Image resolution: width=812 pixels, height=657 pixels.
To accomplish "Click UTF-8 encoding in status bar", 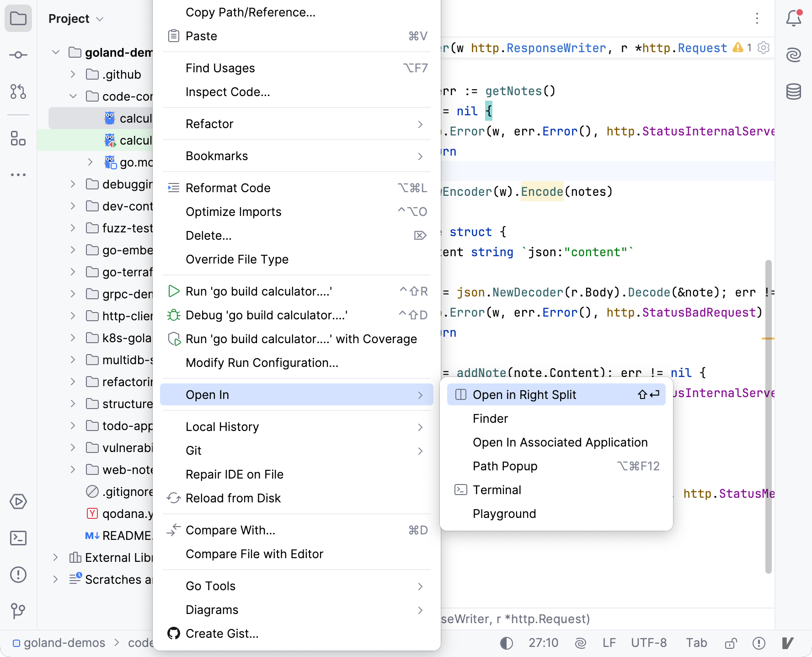I will [x=649, y=643].
